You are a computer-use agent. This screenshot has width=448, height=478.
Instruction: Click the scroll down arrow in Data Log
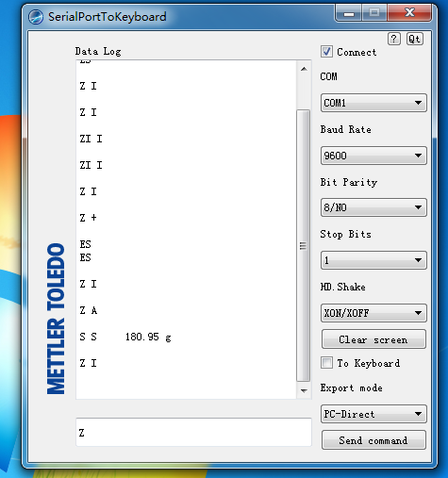click(x=304, y=391)
